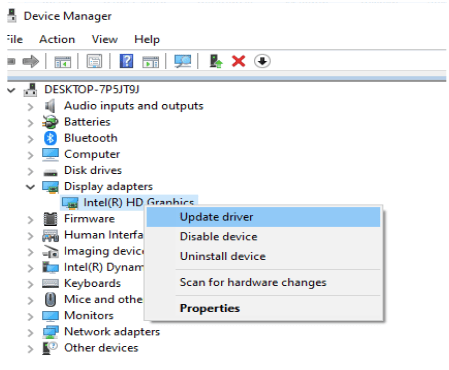
Task: Click the Audio inputs speaker icon
Action: [50, 106]
